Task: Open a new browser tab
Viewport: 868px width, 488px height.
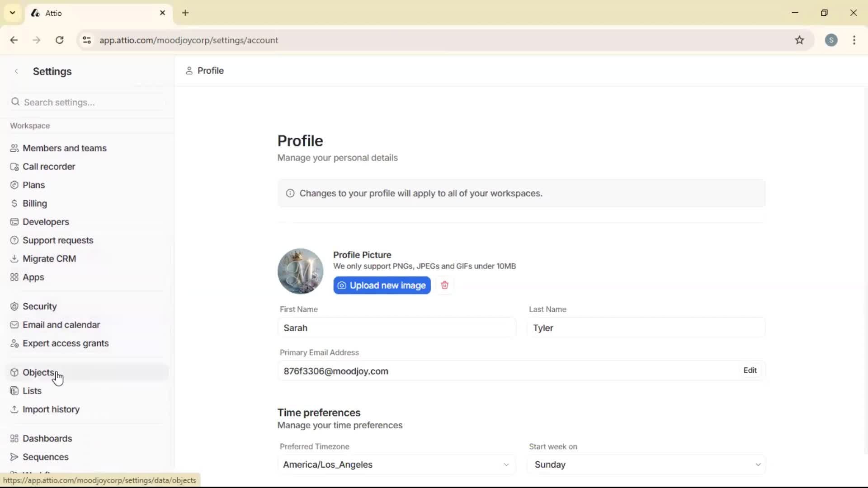Action: pos(185,13)
